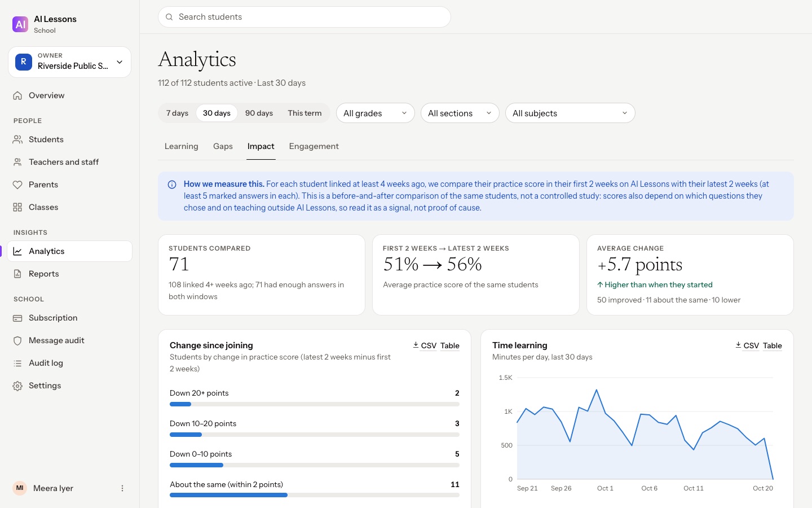812x508 pixels.
Task: Click the Reports document icon
Action: point(17,274)
